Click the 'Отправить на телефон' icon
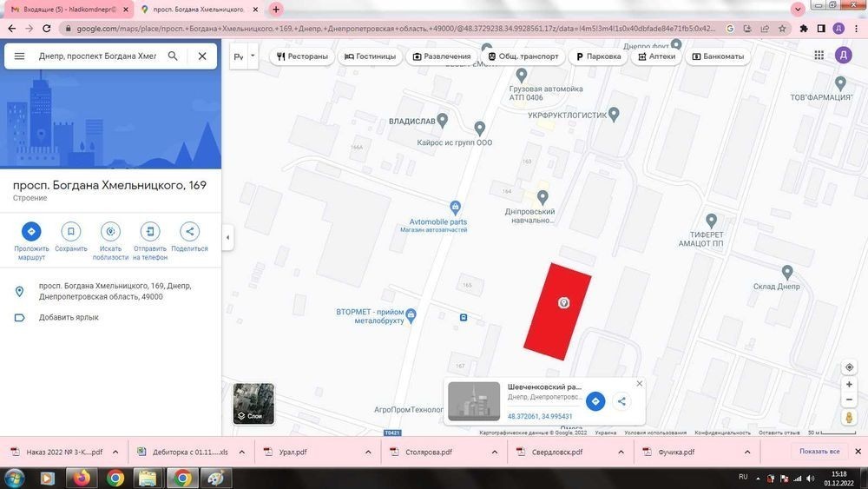The width and height of the screenshot is (868, 489). click(x=150, y=232)
